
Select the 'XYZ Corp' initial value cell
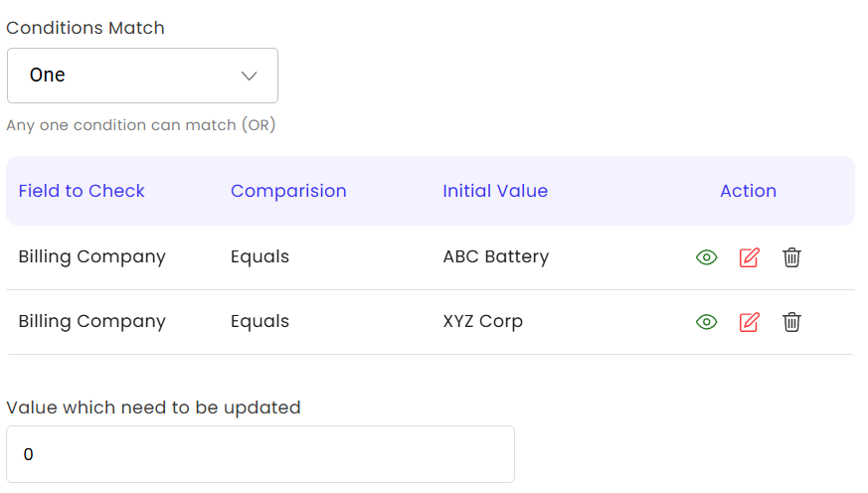coord(482,321)
